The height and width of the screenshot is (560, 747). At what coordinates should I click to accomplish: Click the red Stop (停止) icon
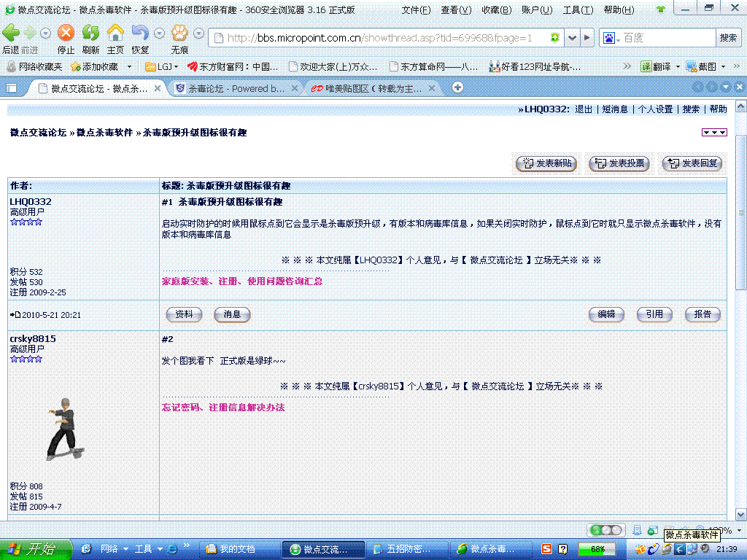(66, 33)
